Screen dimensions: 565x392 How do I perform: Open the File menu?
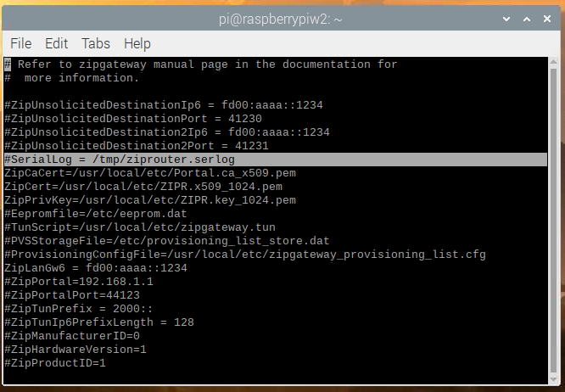pos(21,43)
